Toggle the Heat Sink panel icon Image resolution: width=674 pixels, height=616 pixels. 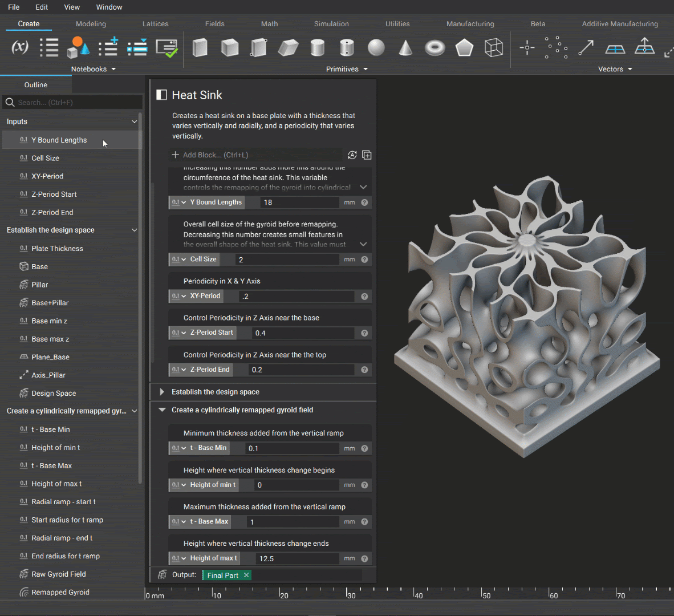pyautogui.click(x=161, y=95)
